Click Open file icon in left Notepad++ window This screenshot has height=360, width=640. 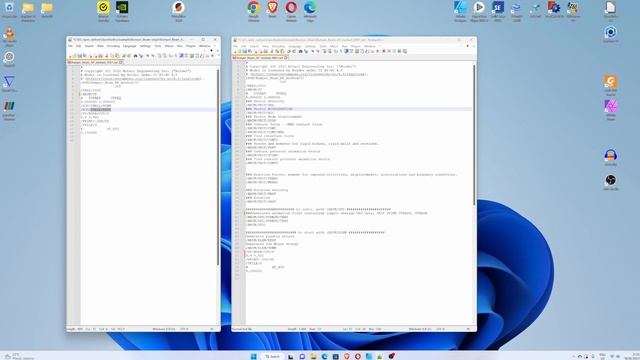[75, 56]
